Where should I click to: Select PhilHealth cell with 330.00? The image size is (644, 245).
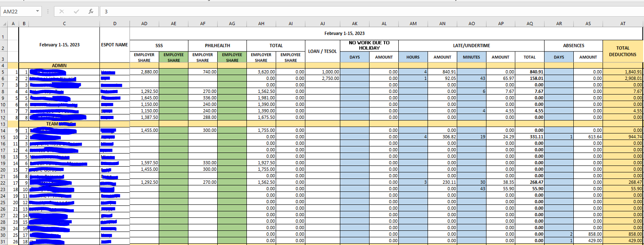pyautogui.click(x=203, y=163)
